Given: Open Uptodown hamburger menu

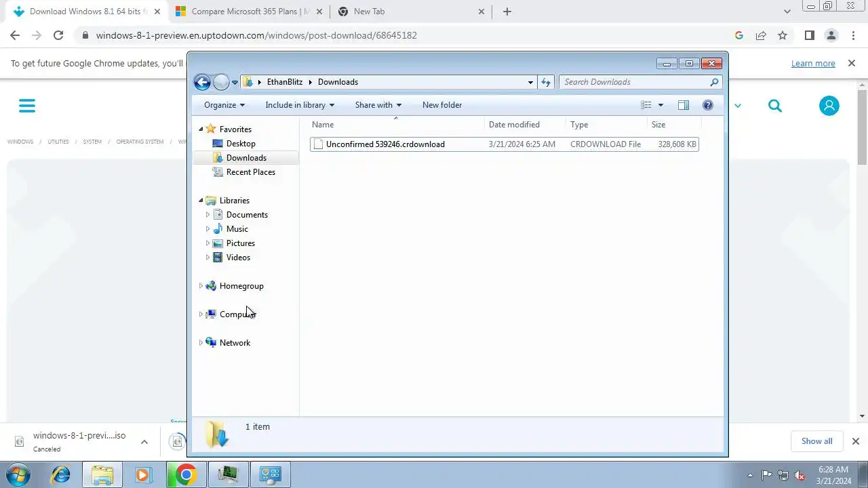Looking at the screenshot, I should 27,106.
